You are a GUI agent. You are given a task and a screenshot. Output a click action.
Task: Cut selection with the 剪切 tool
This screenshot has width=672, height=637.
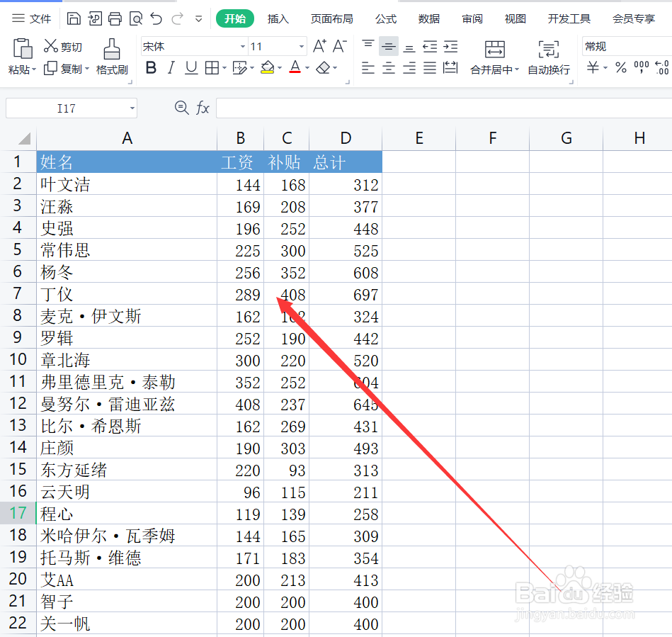click(x=62, y=46)
